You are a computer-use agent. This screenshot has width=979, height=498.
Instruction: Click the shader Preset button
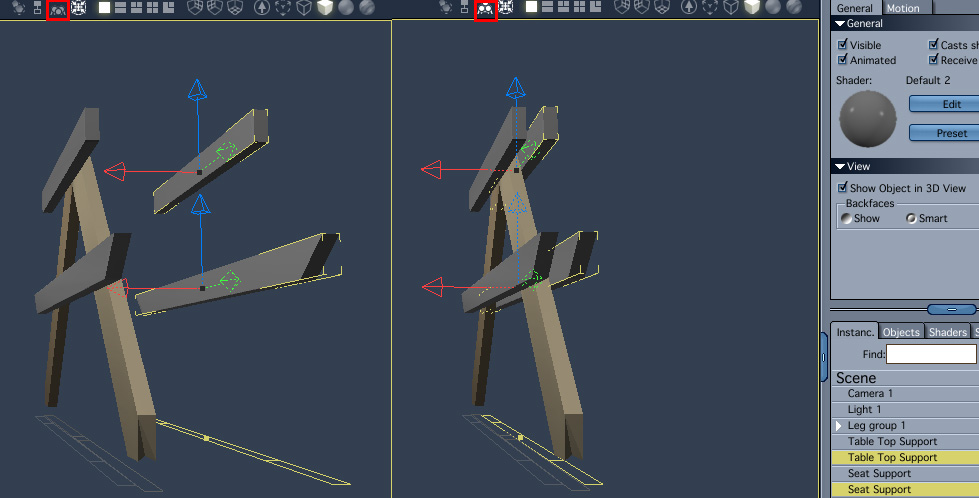click(944, 133)
